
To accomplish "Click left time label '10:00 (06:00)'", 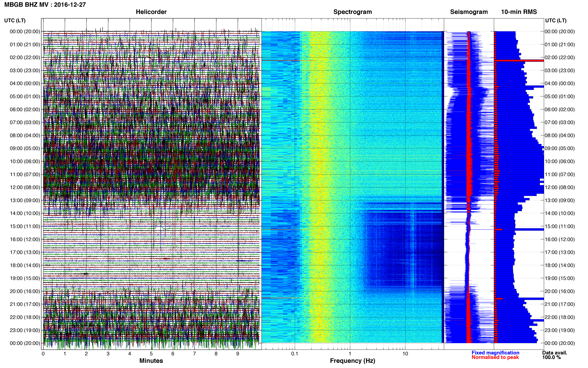I will coord(25,161).
